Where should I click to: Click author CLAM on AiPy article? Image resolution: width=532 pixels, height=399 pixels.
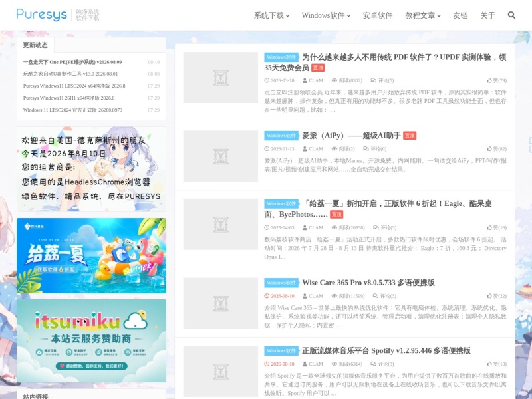pyautogui.click(x=313, y=149)
